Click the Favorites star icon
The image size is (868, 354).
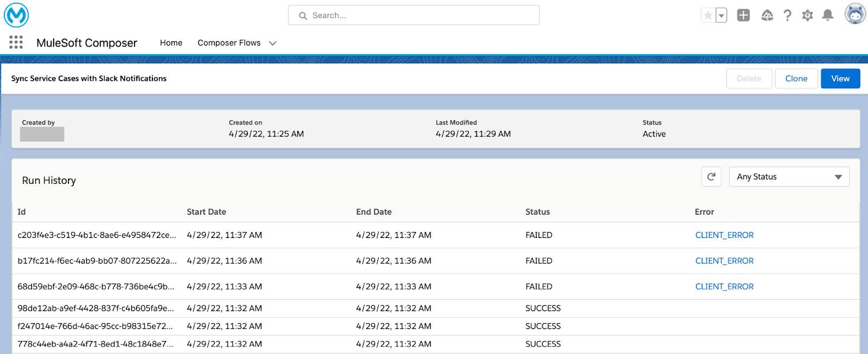(x=708, y=15)
